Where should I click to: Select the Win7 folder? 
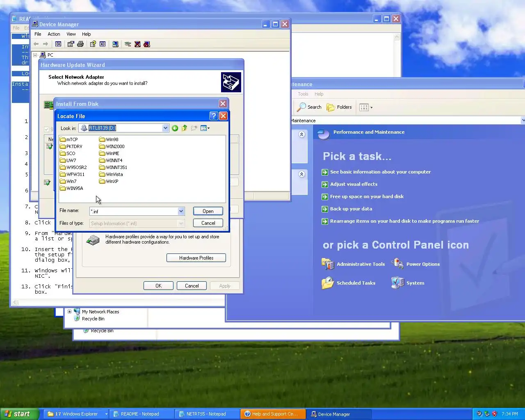tap(68, 181)
